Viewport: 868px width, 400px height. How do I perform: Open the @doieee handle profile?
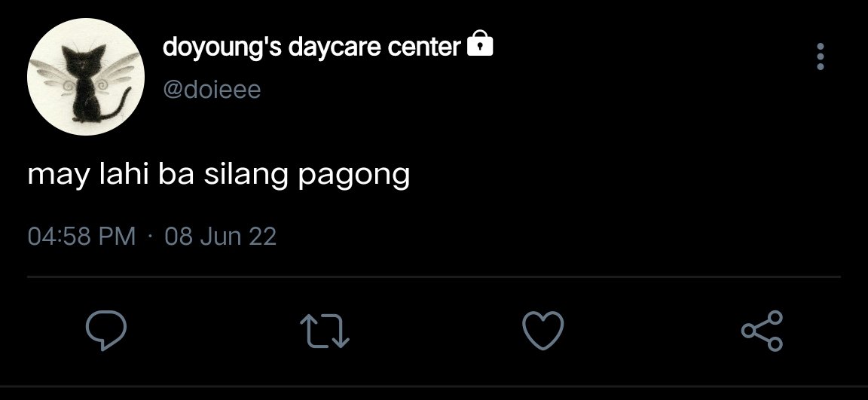(x=212, y=90)
